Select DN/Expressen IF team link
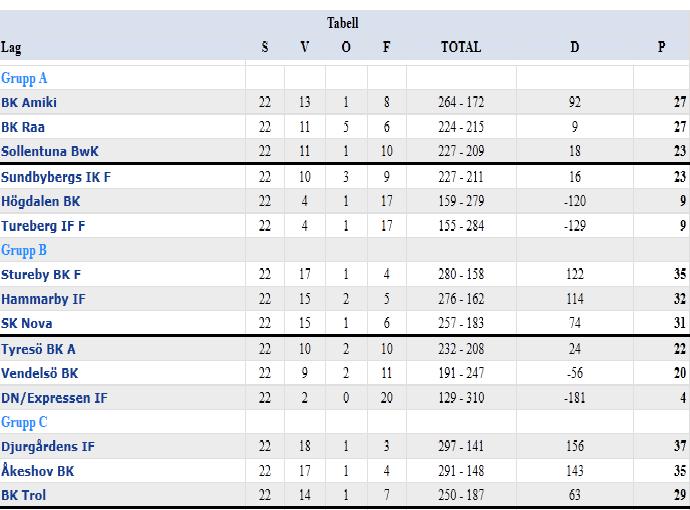The width and height of the screenshot is (690, 510). point(54,398)
